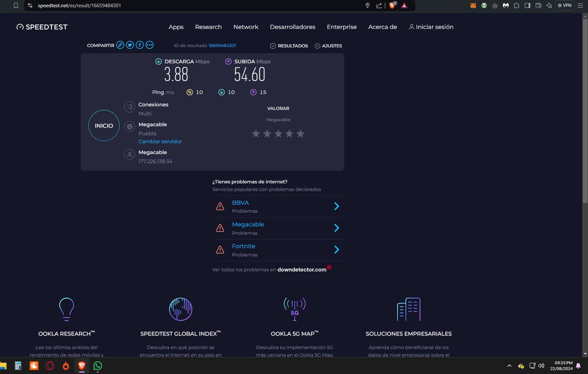Open the taskbar clock and date
The image size is (588, 374).
pos(562,366)
